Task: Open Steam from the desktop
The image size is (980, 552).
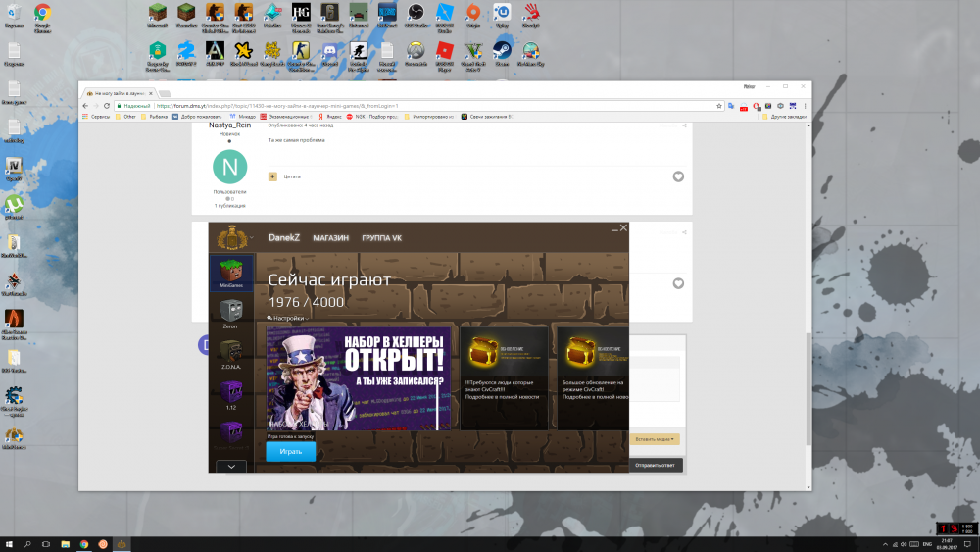Action: coord(501,49)
